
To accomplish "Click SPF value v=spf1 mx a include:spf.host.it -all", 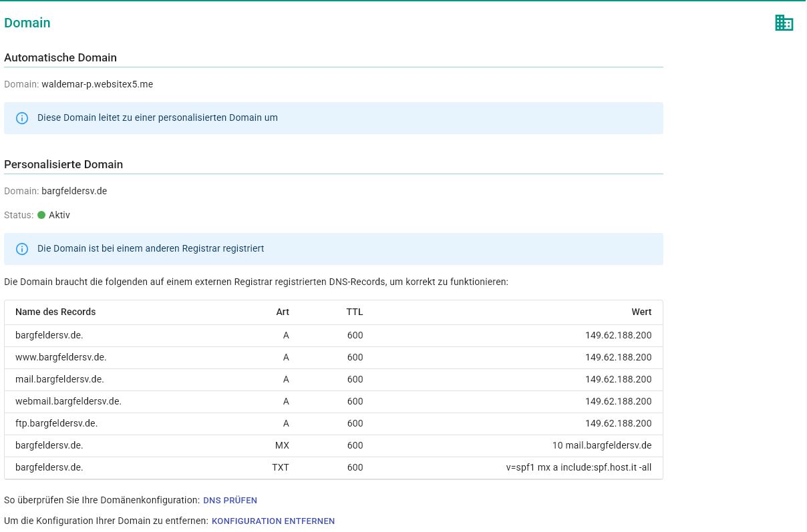I will click(x=579, y=467).
